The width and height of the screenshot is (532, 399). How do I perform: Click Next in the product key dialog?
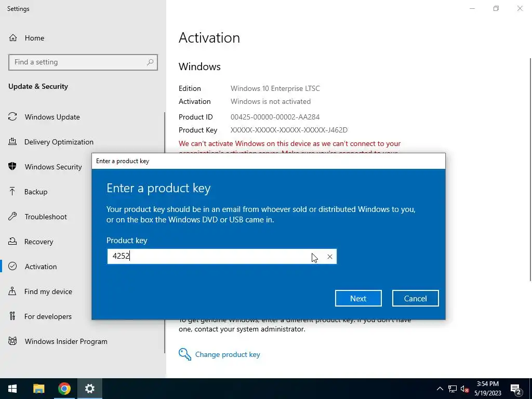tap(358, 298)
